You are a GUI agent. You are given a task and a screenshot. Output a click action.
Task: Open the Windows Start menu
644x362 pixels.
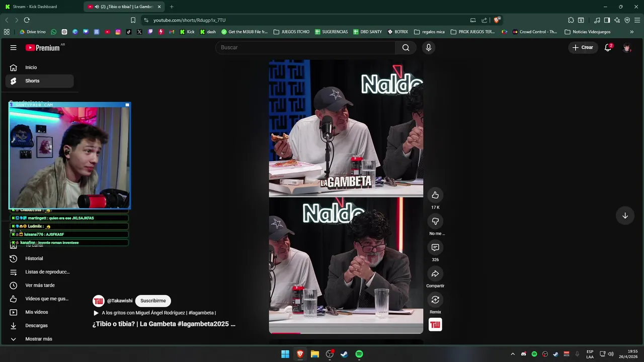pyautogui.click(x=285, y=354)
